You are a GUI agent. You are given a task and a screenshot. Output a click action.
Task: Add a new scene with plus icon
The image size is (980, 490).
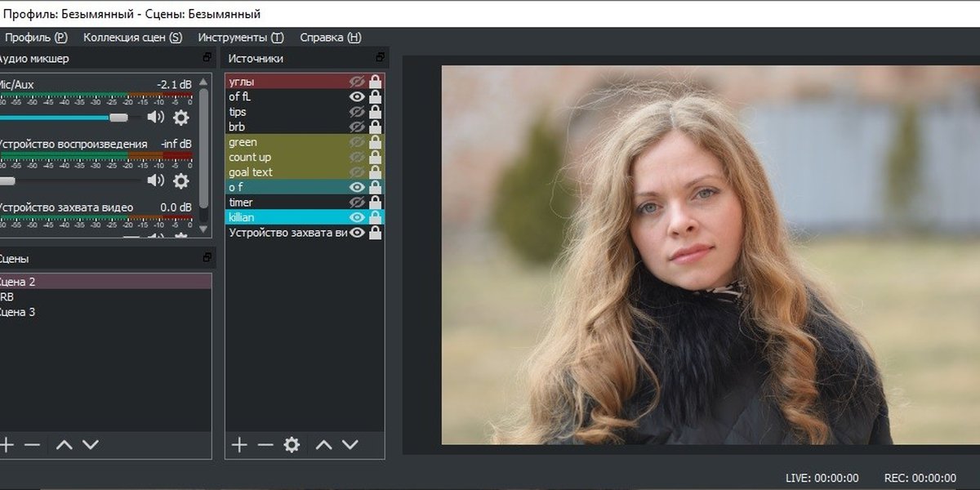7,445
